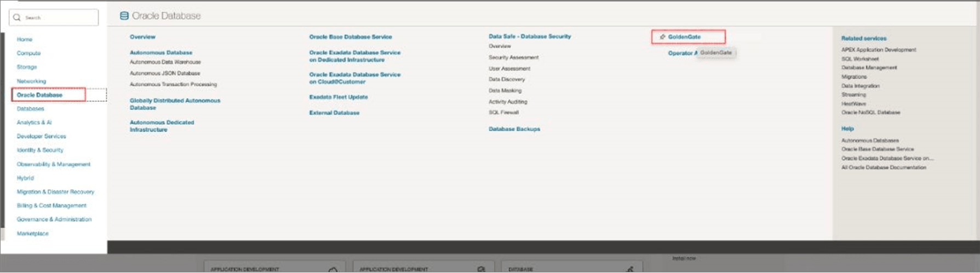980x273 pixels.
Task: Open the Storage menu category
Action: point(27,67)
